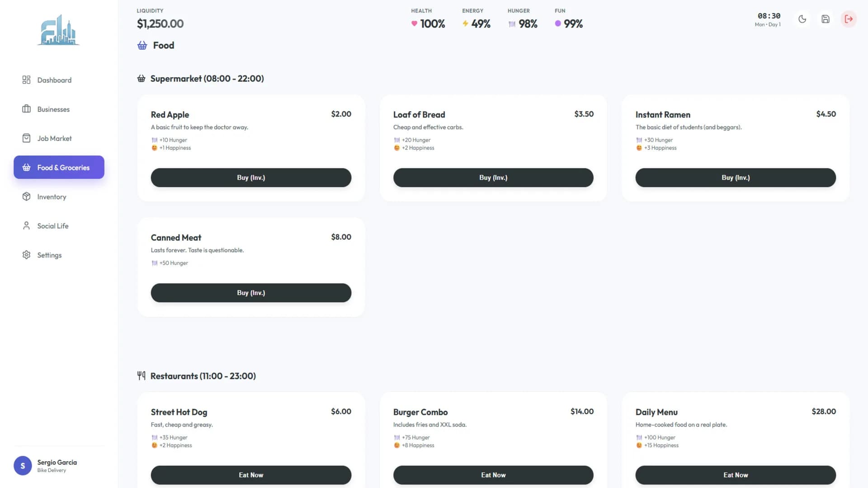This screenshot has height=488, width=868.
Task: Select Food & Groceries sidebar item
Action: tap(59, 167)
